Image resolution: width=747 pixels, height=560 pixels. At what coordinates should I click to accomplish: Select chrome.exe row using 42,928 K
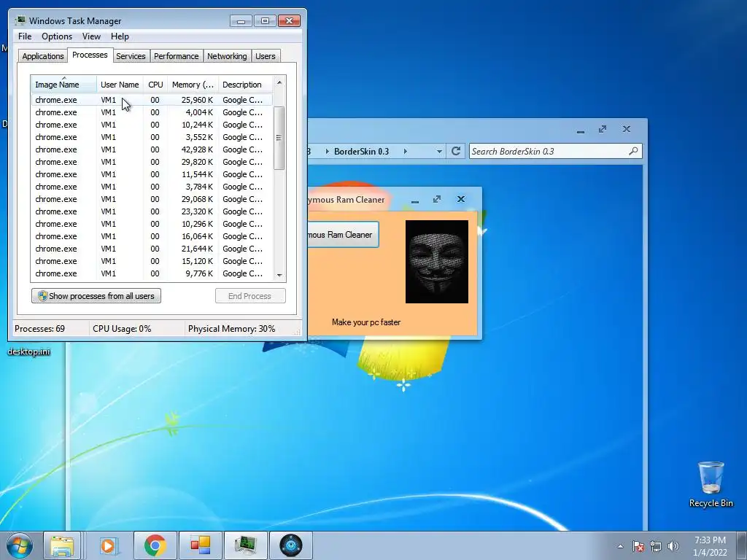coord(152,149)
